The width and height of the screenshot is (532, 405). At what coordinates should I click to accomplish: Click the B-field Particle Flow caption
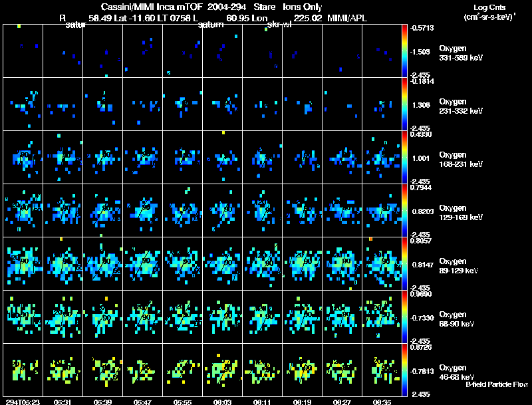click(497, 384)
